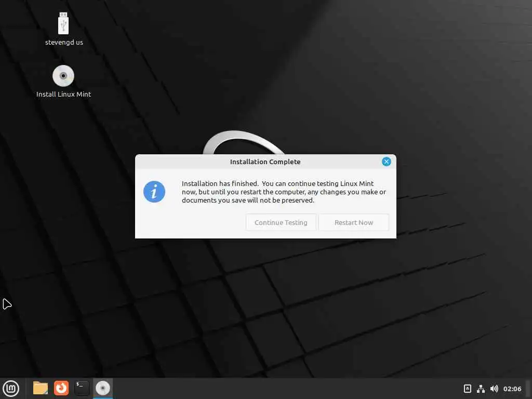Image resolution: width=532 pixels, height=399 pixels.
Task: Select the Install Linux Mint desktop icon
Action: click(x=63, y=76)
